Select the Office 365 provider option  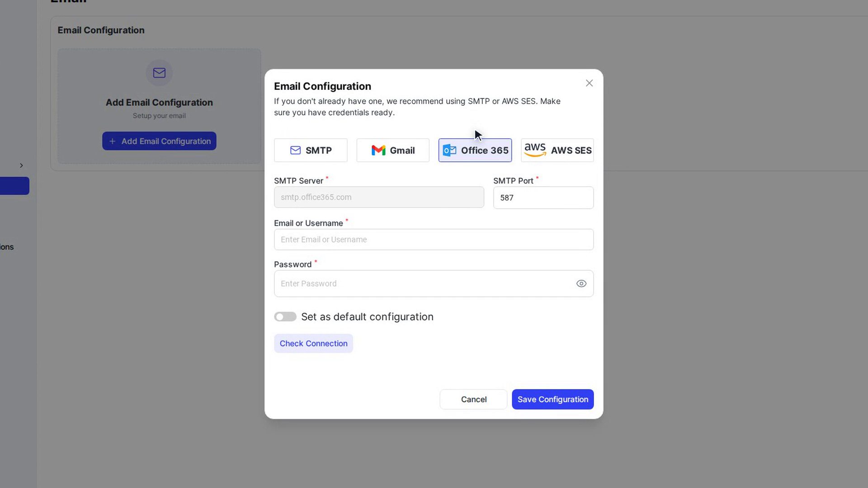click(x=475, y=150)
